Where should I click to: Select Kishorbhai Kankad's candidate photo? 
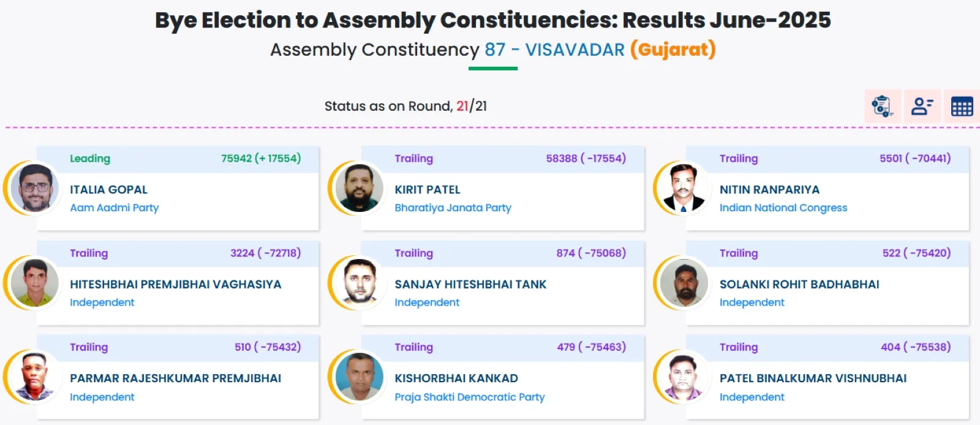pyautogui.click(x=360, y=377)
